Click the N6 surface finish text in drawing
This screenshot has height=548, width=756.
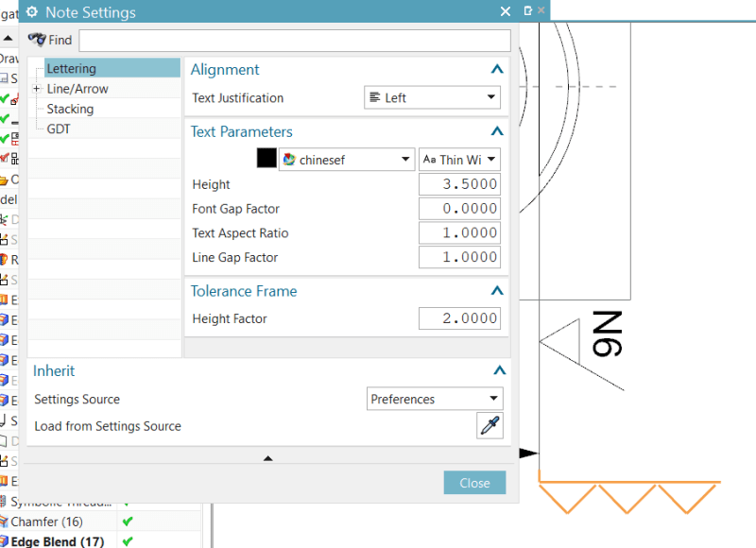pyautogui.click(x=608, y=334)
